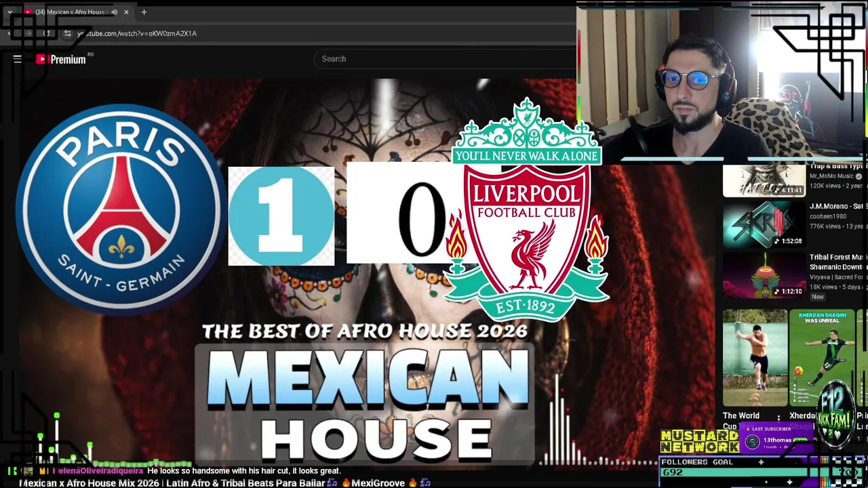Close the Mexican x Afro House tab
The image size is (868, 488).
(126, 12)
